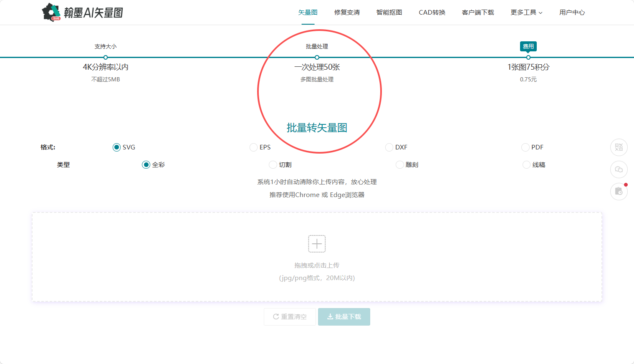The width and height of the screenshot is (634, 364).
Task: Click the 1张图75积分 text
Action: pyautogui.click(x=528, y=67)
